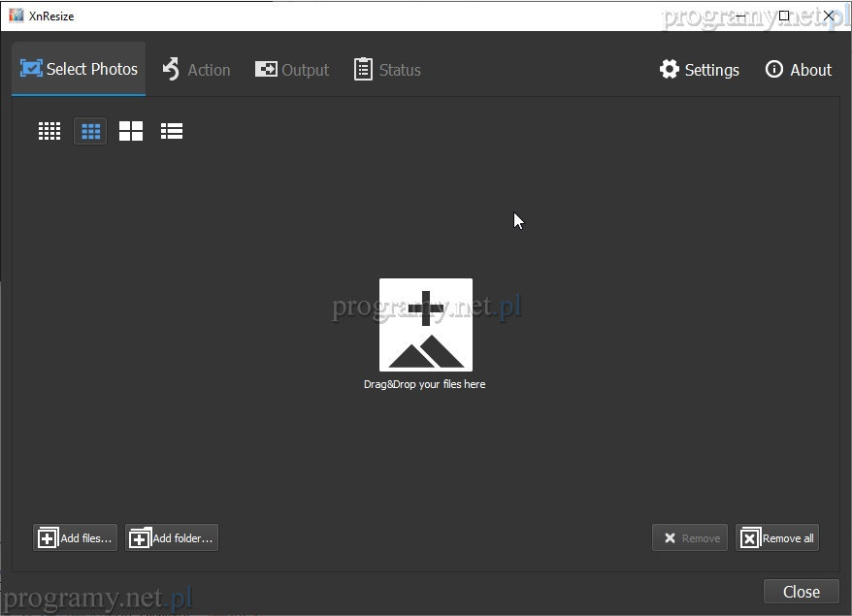Click the Close button at bottom right
852x616 pixels.
coord(801,592)
